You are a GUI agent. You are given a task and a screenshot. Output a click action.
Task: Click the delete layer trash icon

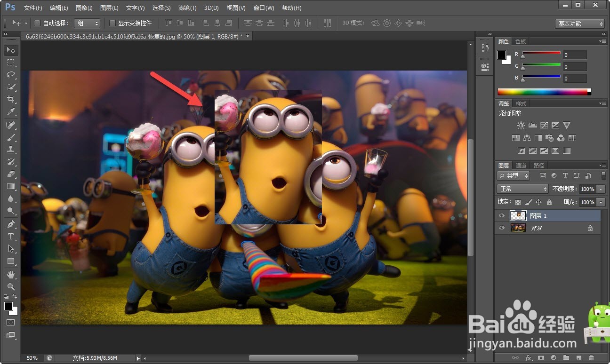(x=591, y=358)
